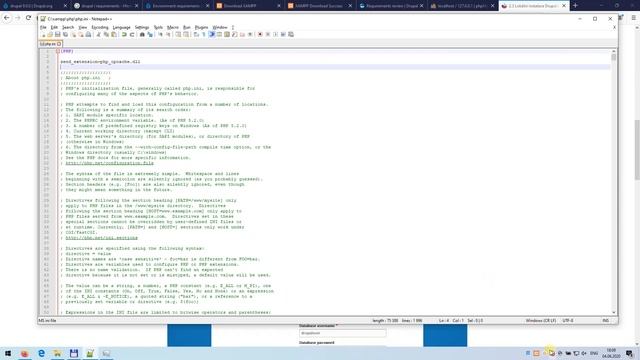
Task: Click the Paste toolbar icon
Action: 113,35
